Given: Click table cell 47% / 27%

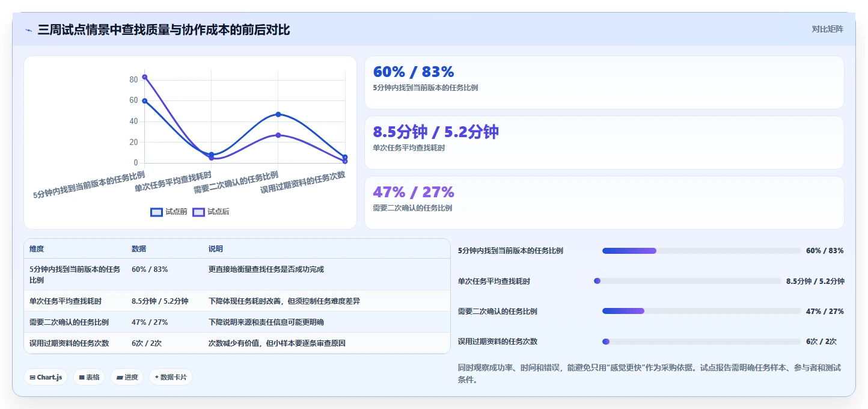Looking at the screenshot, I should (x=150, y=322).
